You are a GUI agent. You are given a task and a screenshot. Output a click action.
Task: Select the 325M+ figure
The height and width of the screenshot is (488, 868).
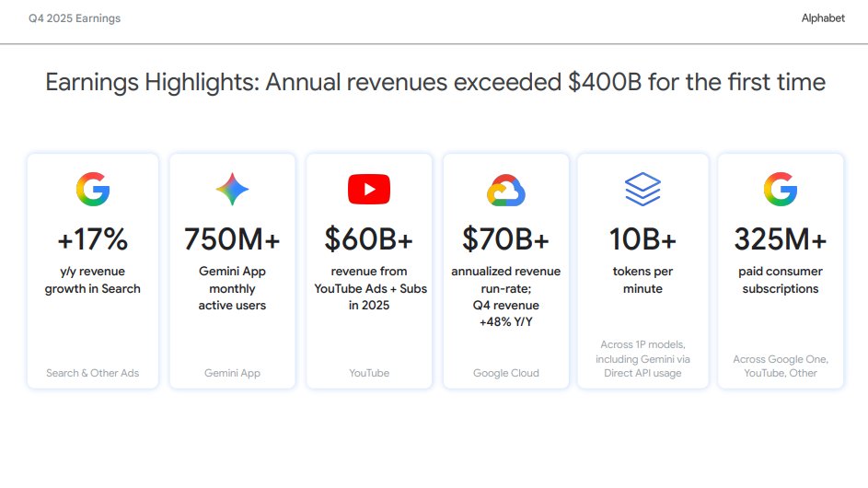(x=781, y=239)
